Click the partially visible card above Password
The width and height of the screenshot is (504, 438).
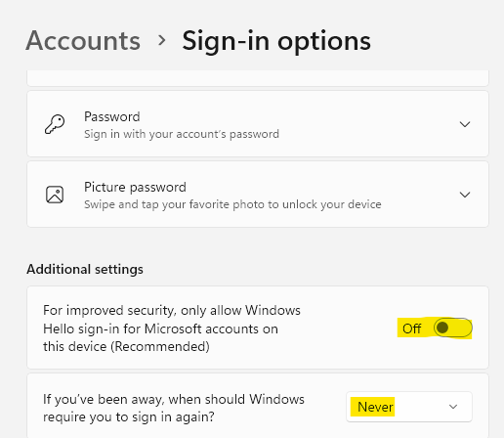(x=258, y=78)
